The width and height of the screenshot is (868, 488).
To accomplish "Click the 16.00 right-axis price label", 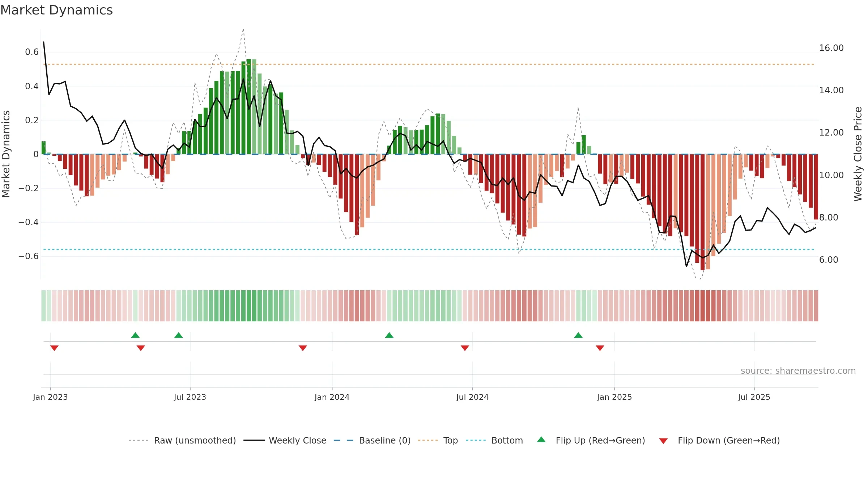I will [831, 48].
